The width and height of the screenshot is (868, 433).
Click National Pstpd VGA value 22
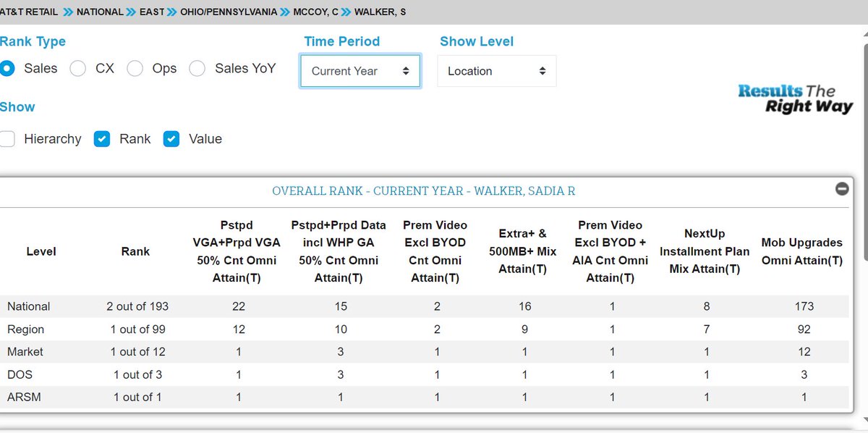pyautogui.click(x=239, y=306)
